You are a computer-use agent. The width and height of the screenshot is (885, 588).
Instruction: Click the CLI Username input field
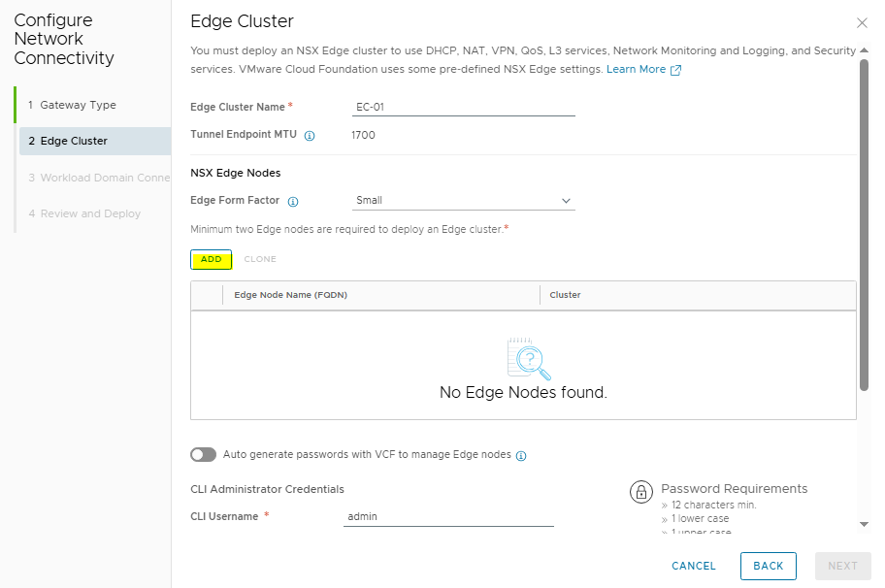pyautogui.click(x=448, y=517)
